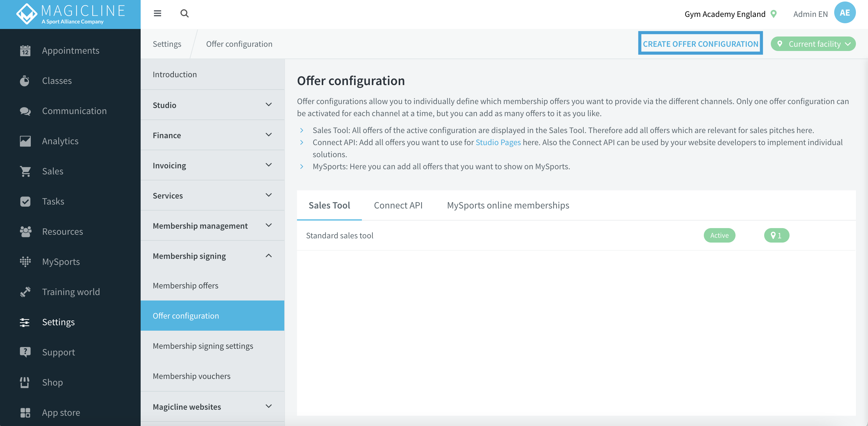Expand the Finance section
Viewport: 868px width, 426px height.
coord(212,135)
